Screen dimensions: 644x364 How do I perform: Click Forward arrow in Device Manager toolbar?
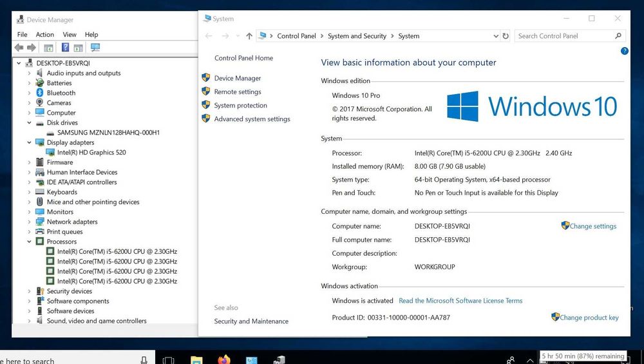(32, 48)
